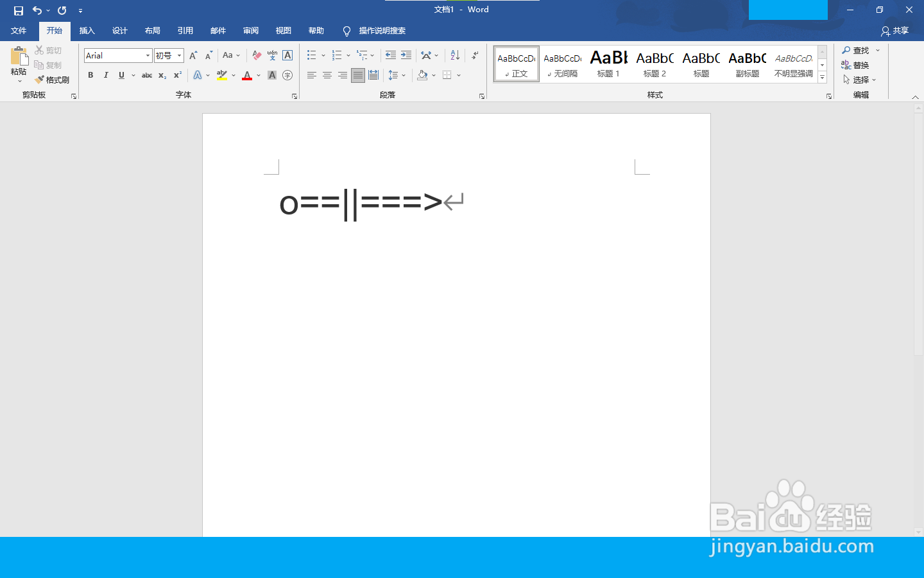
Task: Apply red font color
Action: 247,75
